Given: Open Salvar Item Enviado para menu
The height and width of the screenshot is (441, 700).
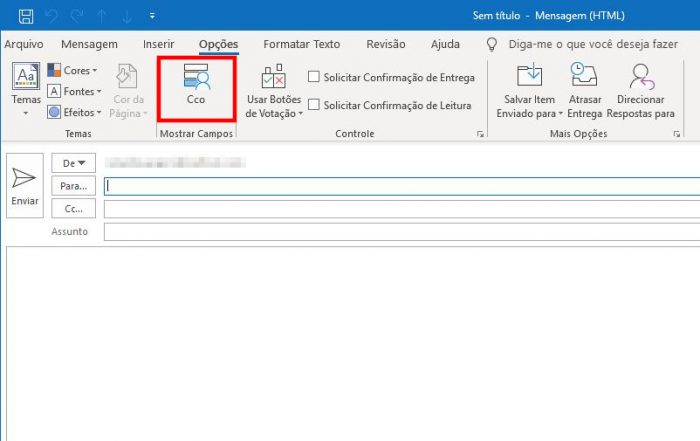Looking at the screenshot, I should coord(529,92).
